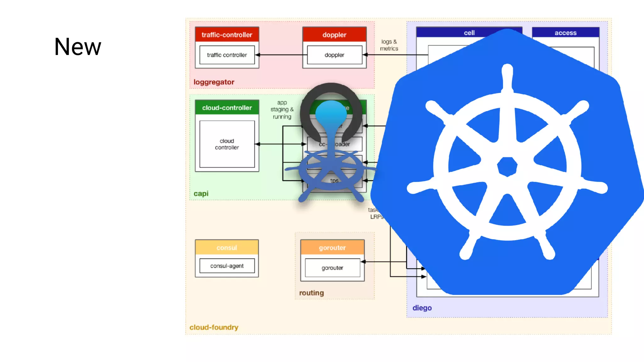
Task: Click the consul-agent box
Action: pos(227,266)
